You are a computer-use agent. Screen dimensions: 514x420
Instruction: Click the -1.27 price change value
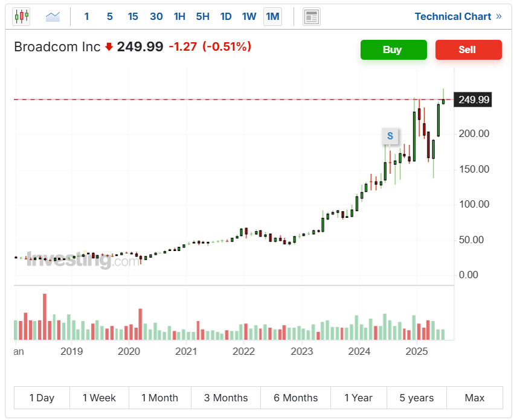click(182, 47)
